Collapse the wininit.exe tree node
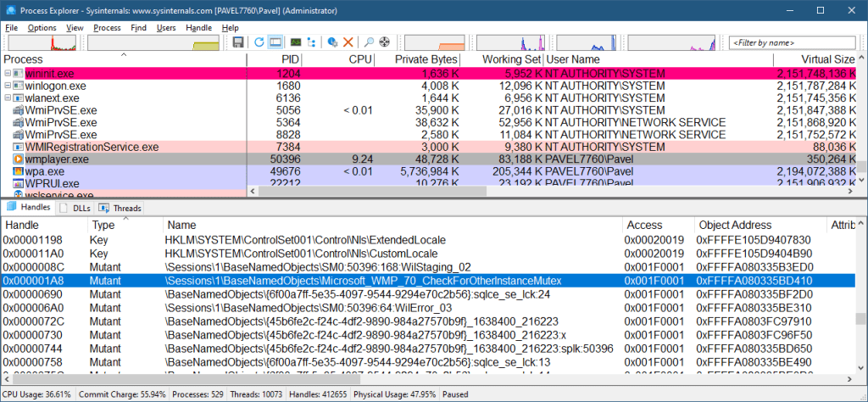The width and height of the screenshot is (868, 402). tap(7, 74)
